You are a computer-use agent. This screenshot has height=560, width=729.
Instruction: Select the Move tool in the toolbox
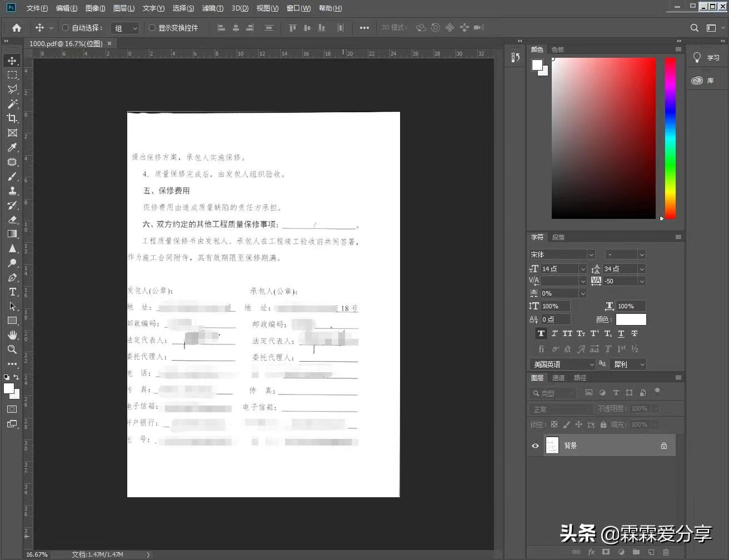click(12, 60)
